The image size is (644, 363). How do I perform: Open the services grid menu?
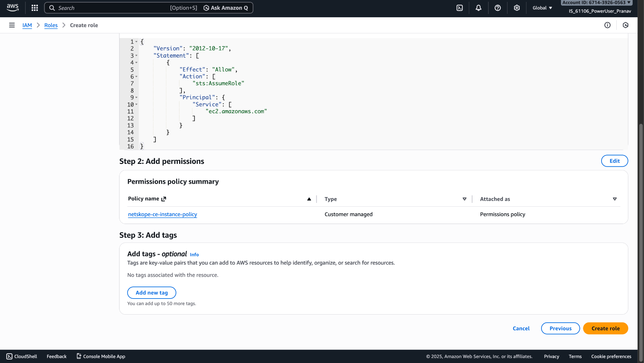pyautogui.click(x=35, y=8)
